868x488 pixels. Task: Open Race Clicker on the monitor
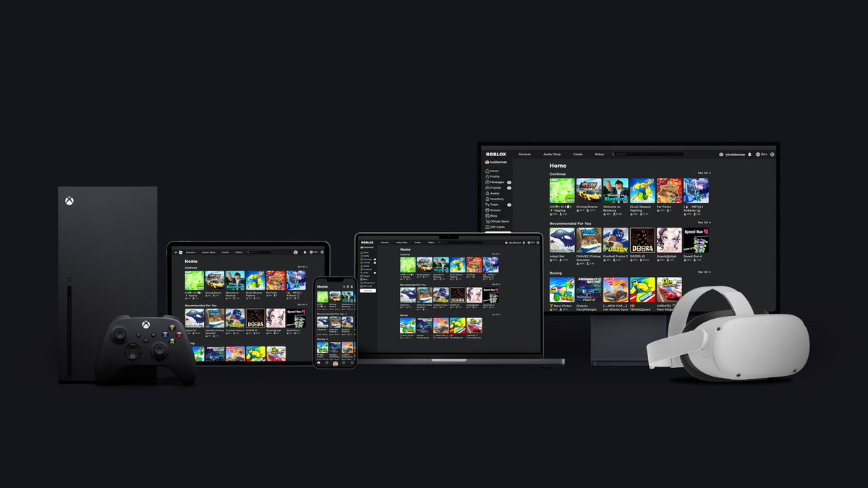[x=562, y=289]
